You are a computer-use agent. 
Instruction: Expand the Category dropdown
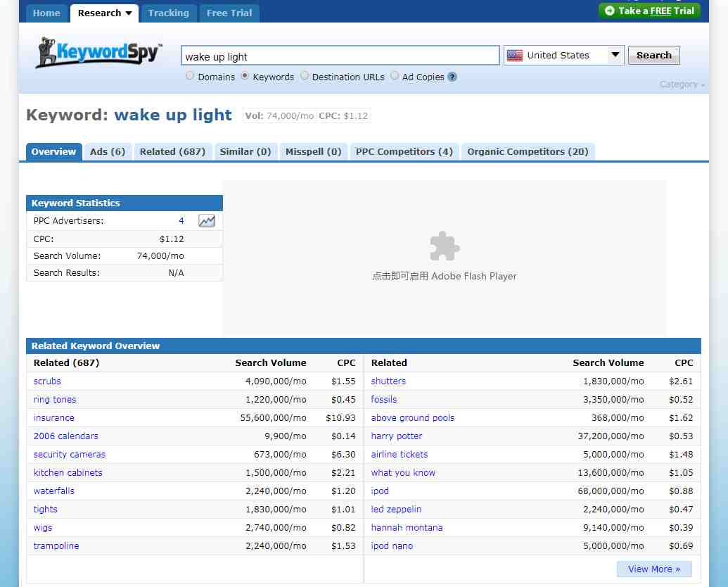(x=682, y=84)
